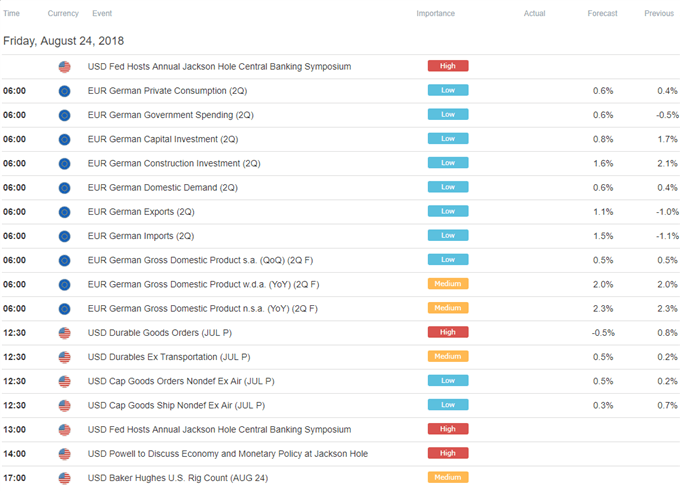This screenshot has width=680, height=491.
Task: Click High badge on the untimed Jackson Hole Symposium row
Action: tap(448, 66)
